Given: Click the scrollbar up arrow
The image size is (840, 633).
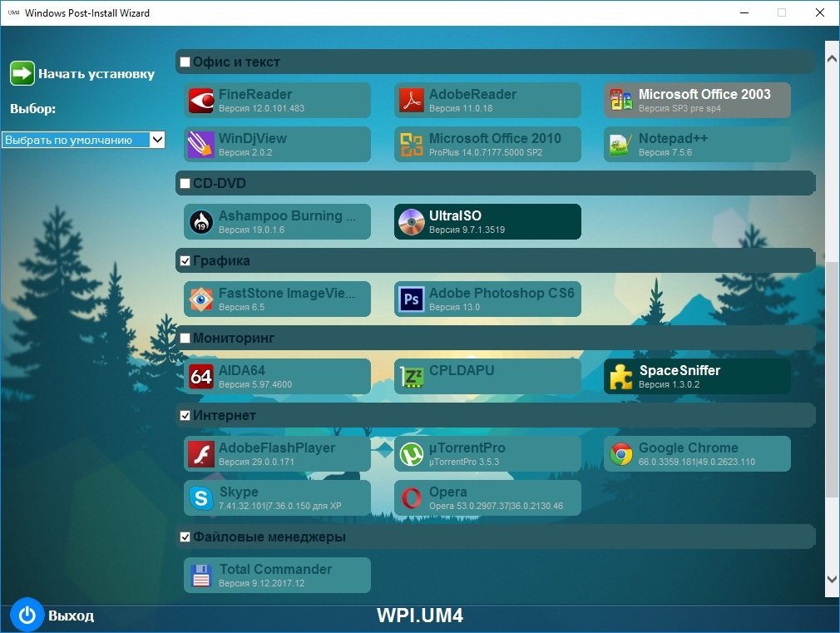Looking at the screenshot, I should coord(832,58).
